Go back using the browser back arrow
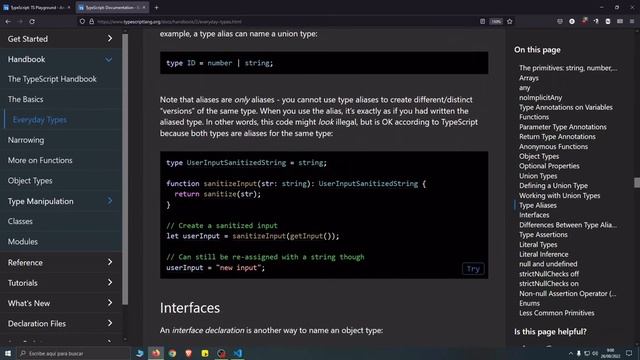640x360 pixels. click(x=8, y=21)
